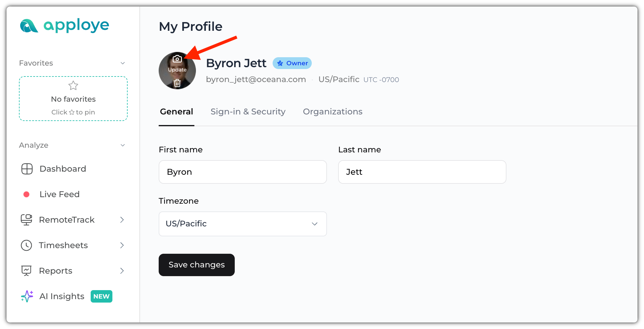The height and width of the screenshot is (329, 644).
Task: Open the US/Pacific timezone dropdown
Action: pyautogui.click(x=243, y=224)
